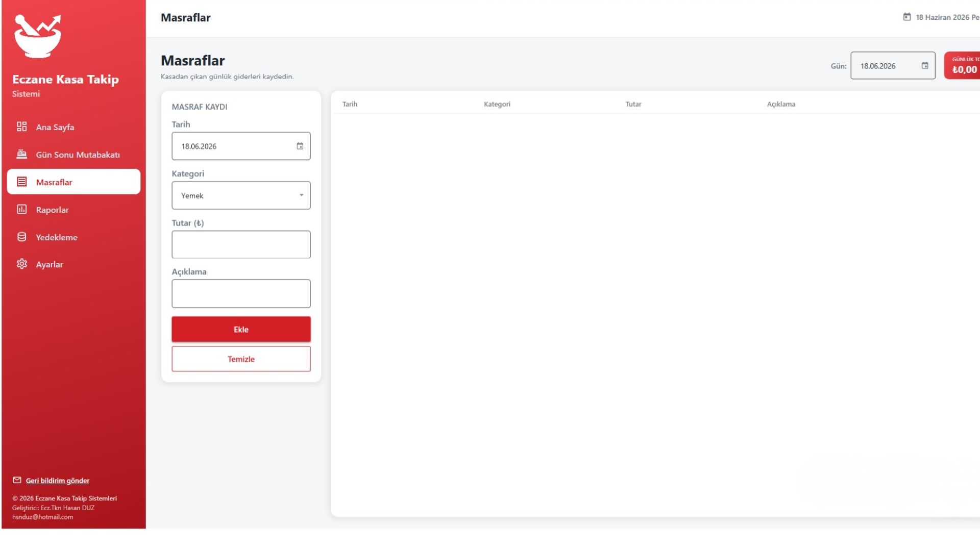The image size is (980, 551).
Task: Open Ayarlar settings page
Action: (x=73, y=264)
